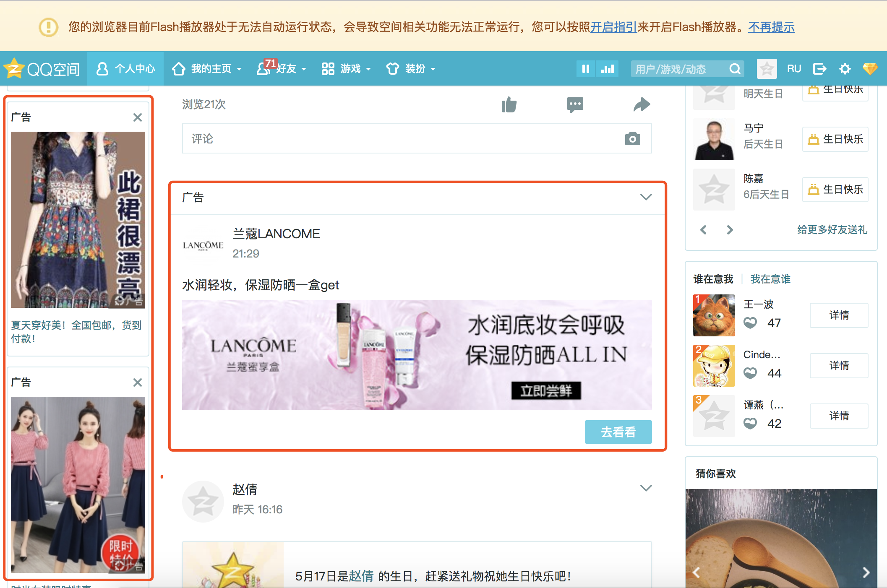Image resolution: width=887 pixels, height=588 pixels.
Task: Show previous 猜你喜欢 recommendation
Action: tap(697, 572)
